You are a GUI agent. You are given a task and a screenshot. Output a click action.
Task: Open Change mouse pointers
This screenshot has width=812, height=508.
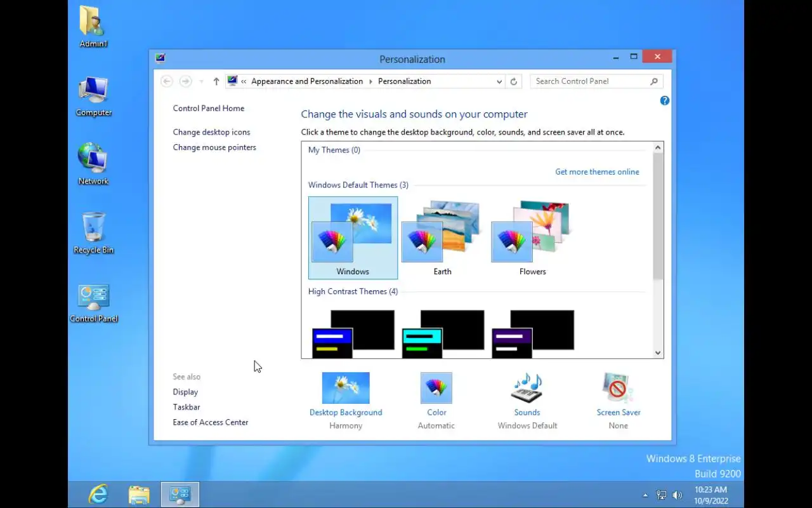tap(214, 147)
